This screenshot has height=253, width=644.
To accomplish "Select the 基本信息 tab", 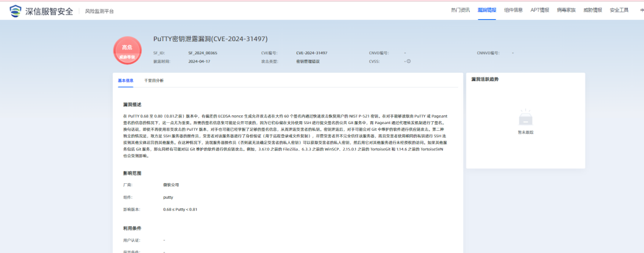I will 126,81.
